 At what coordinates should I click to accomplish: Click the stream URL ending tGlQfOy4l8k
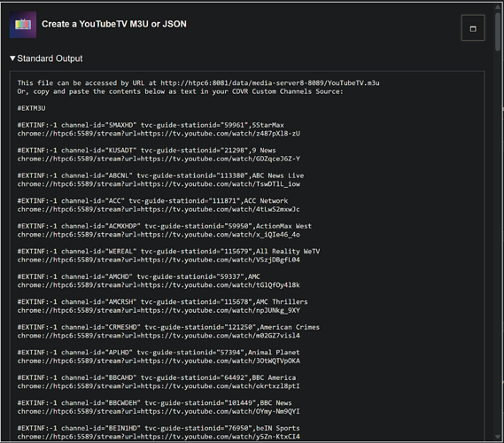159,285
